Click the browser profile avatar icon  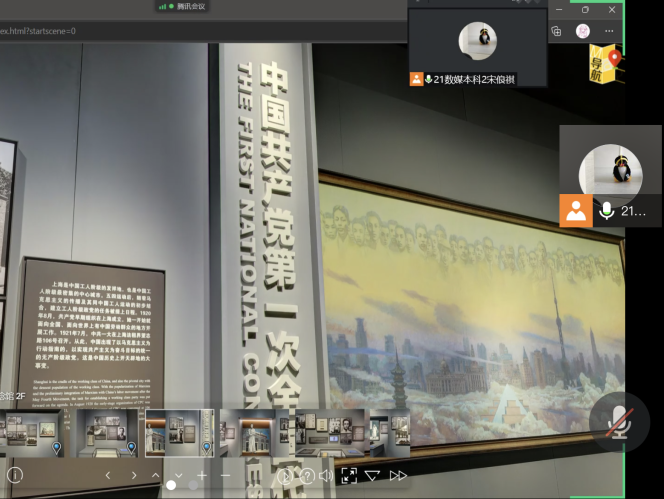pyautogui.click(x=583, y=31)
